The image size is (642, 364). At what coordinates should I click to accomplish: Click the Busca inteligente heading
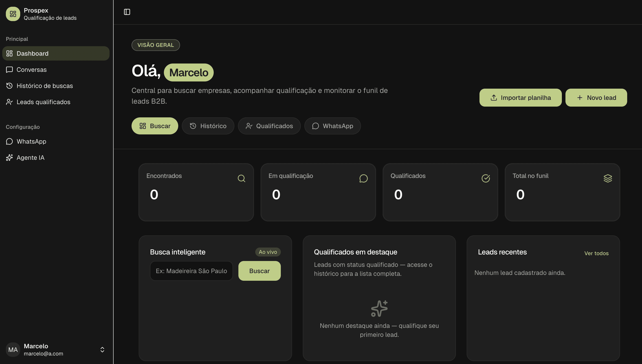178,252
